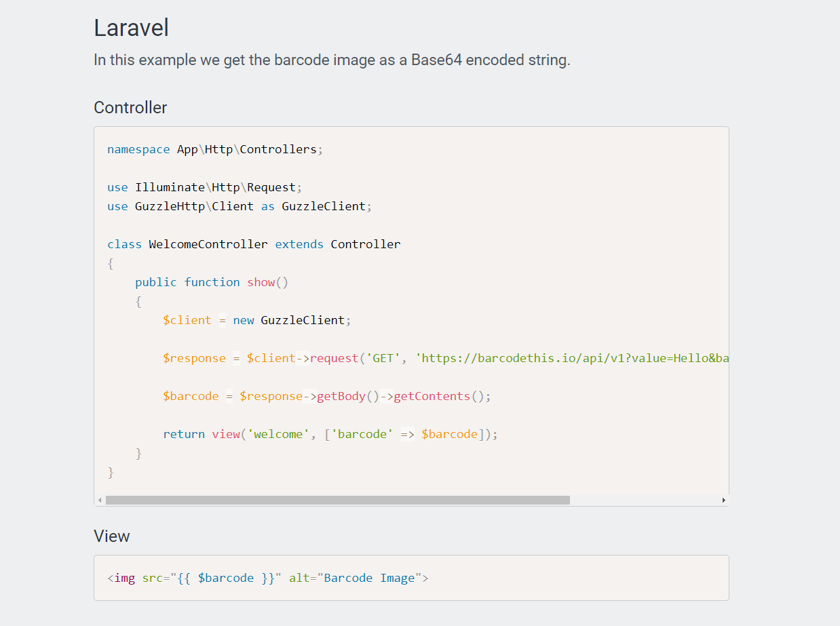This screenshot has height=626, width=840.
Task: Click the '$client = new GuzzleClient;' line
Action: click(x=257, y=320)
